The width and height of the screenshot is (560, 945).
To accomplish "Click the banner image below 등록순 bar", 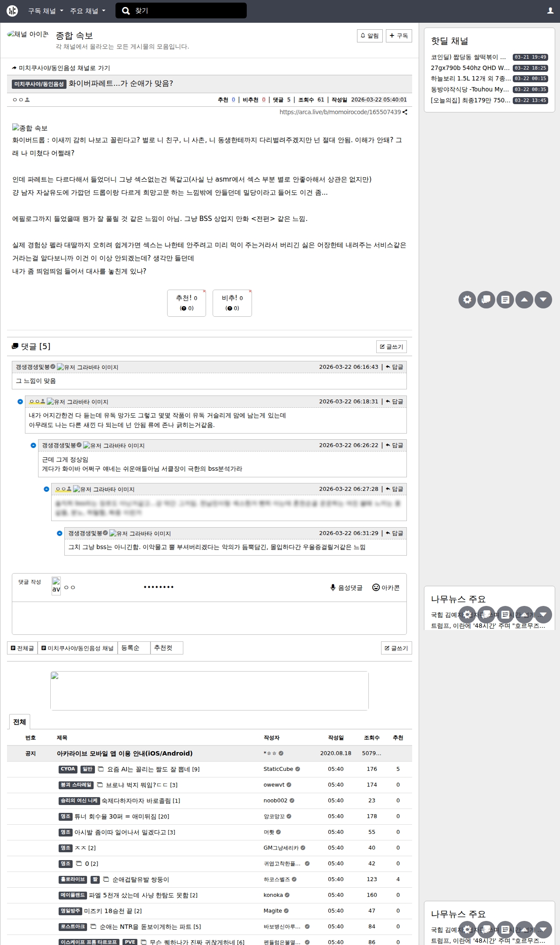I will point(210,691).
